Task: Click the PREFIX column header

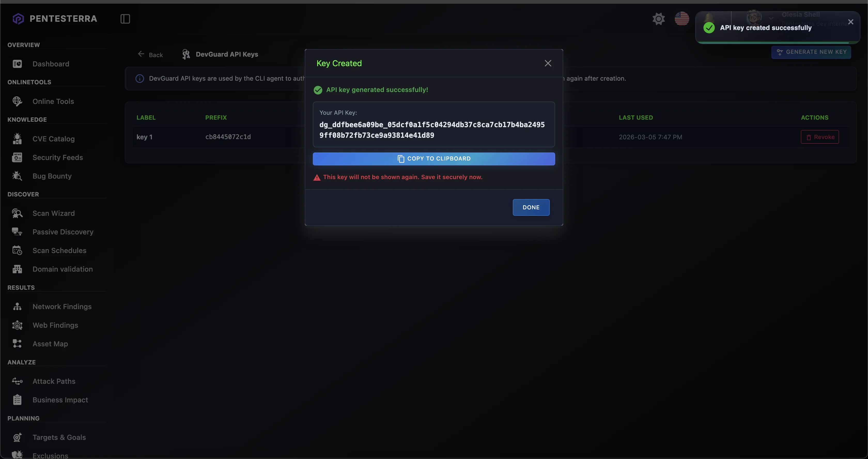Action: point(216,118)
